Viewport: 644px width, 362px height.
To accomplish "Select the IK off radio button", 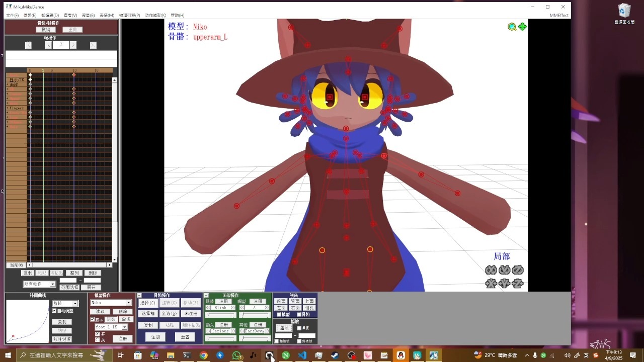I will [x=98, y=340].
